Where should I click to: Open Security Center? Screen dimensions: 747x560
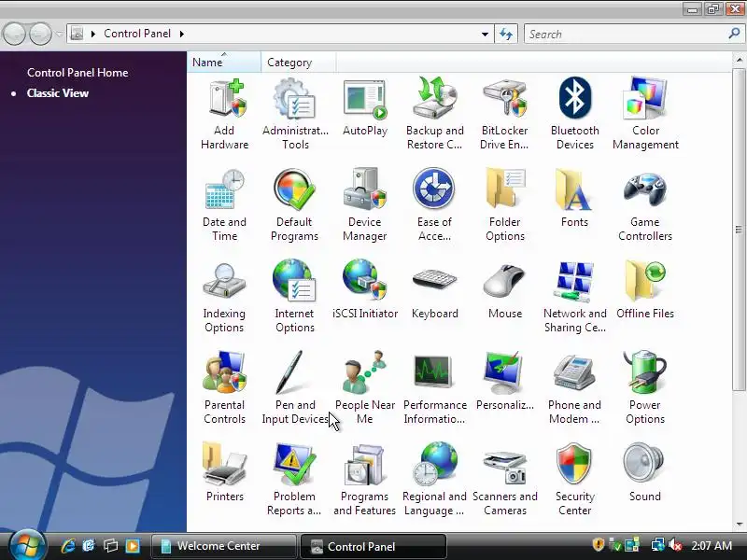click(x=574, y=480)
